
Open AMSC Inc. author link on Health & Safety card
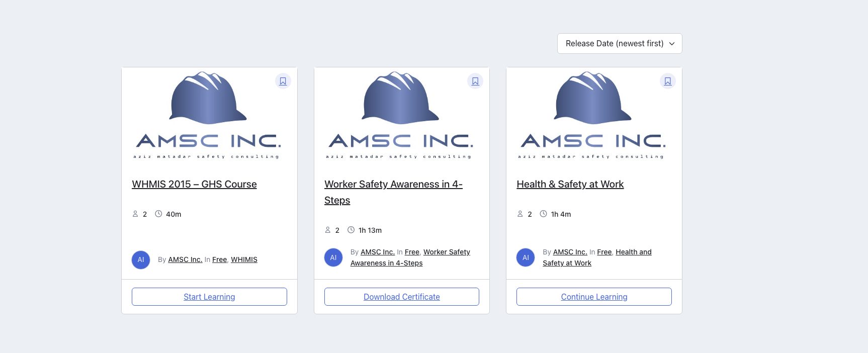(x=570, y=252)
